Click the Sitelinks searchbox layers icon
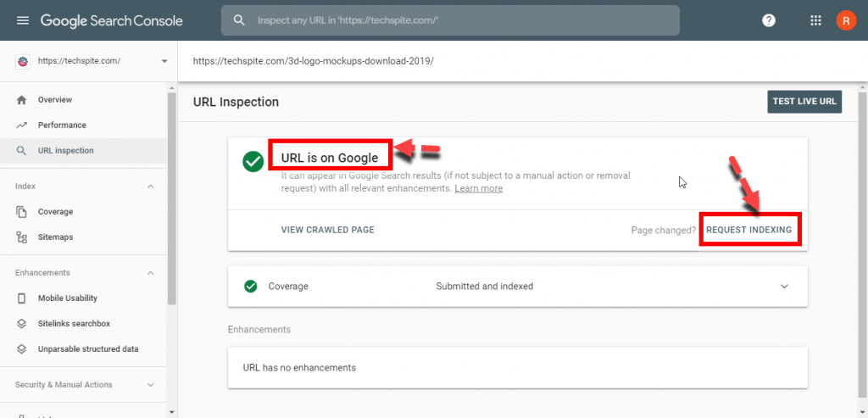 click(x=21, y=324)
